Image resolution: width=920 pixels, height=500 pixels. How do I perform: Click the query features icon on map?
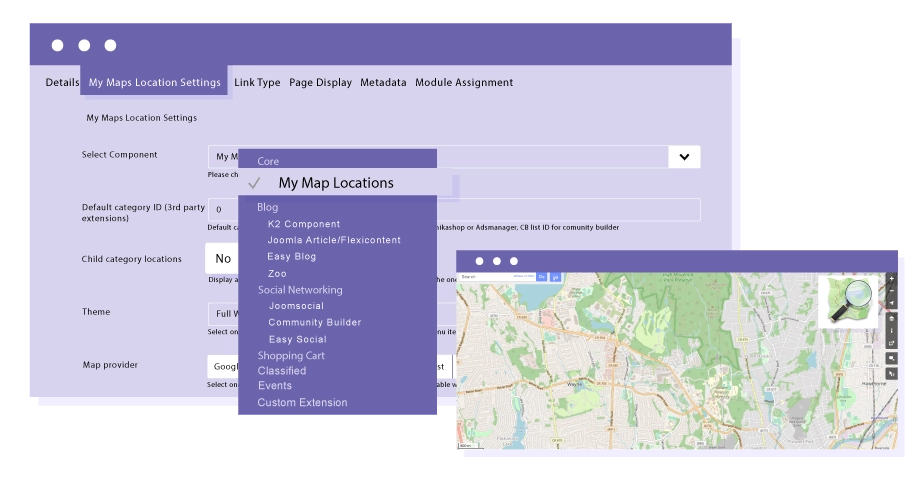click(x=891, y=373)
